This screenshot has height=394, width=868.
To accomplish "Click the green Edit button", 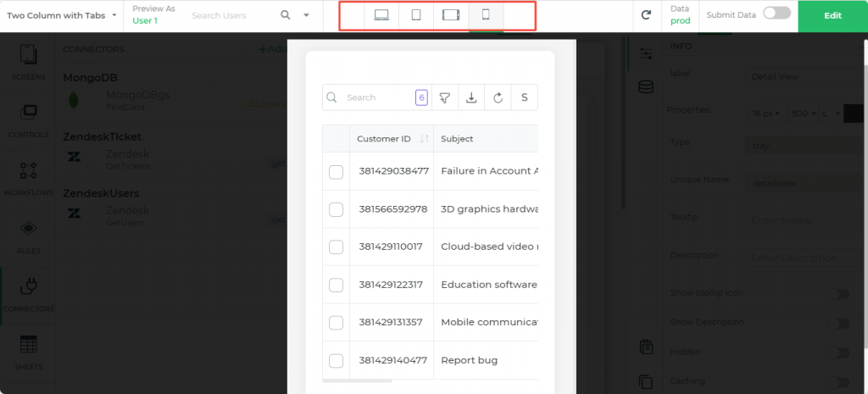I will click(832, 15).
